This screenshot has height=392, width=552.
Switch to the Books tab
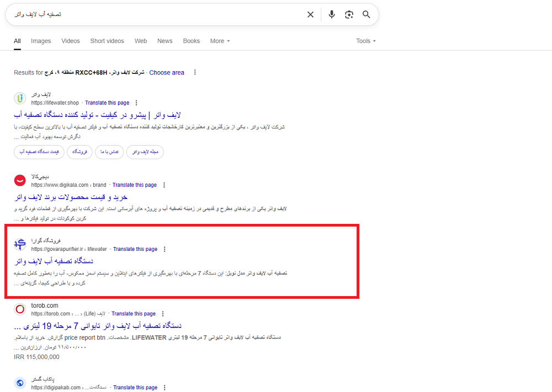[x=191, y=41]
